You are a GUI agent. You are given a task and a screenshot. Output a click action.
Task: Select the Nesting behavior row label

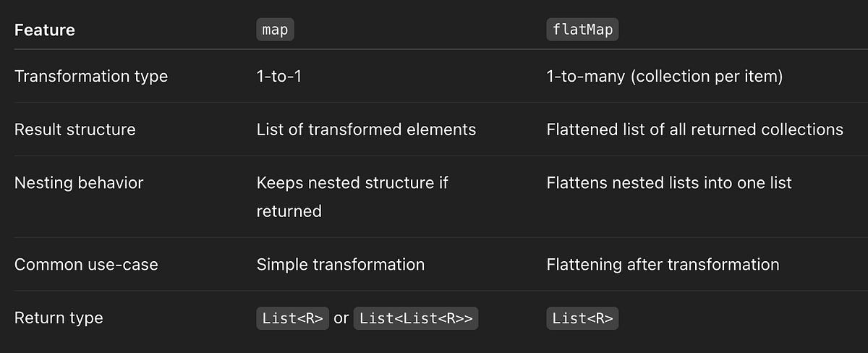pyautogui.click(x=79, y=183)
